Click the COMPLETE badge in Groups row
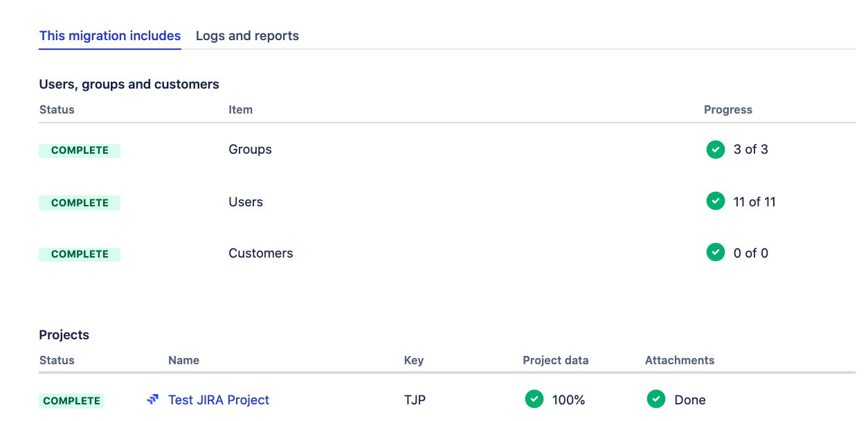868x421 pixels. tap(80, 150)
